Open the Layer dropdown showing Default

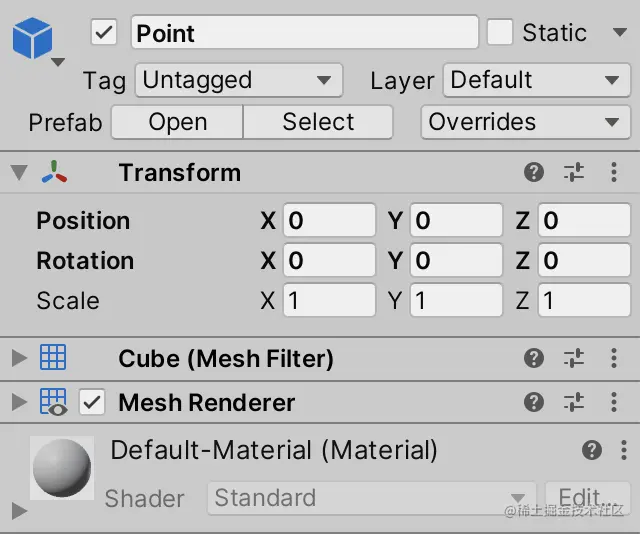click(535, 80)
